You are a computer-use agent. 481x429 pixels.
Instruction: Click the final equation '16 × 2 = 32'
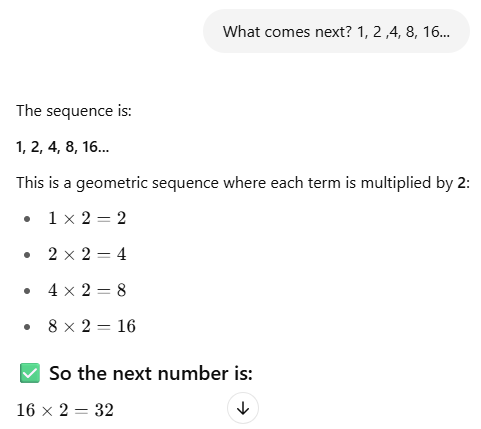[65, 410]
